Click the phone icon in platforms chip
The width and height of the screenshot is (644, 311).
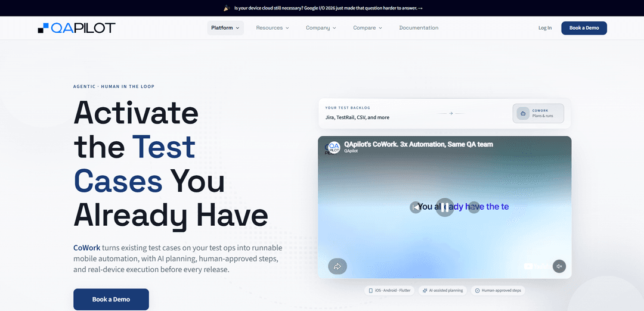tap(371, 291)
